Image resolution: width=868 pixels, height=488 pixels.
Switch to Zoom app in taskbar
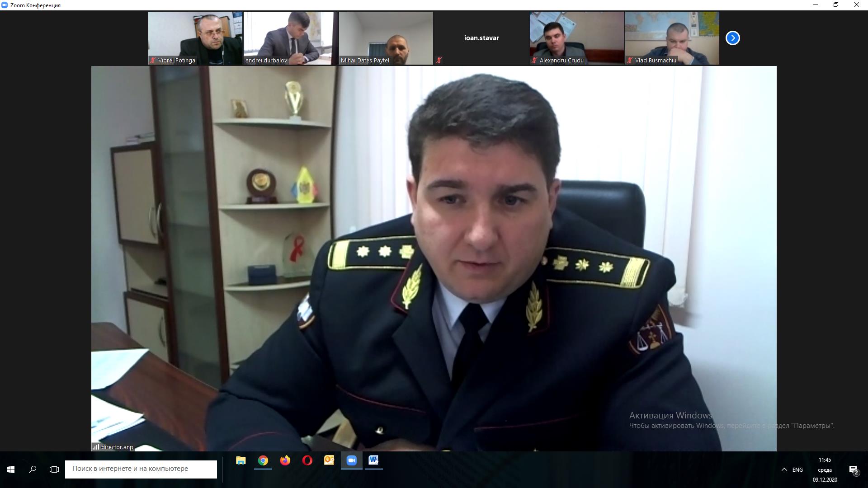[351, 460]
